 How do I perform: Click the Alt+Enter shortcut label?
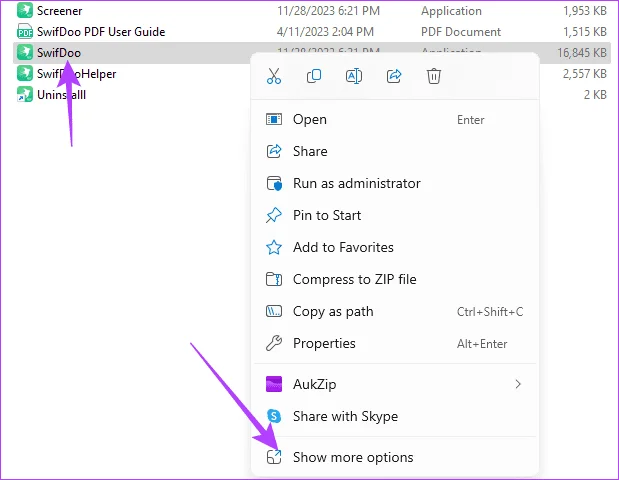482,344
